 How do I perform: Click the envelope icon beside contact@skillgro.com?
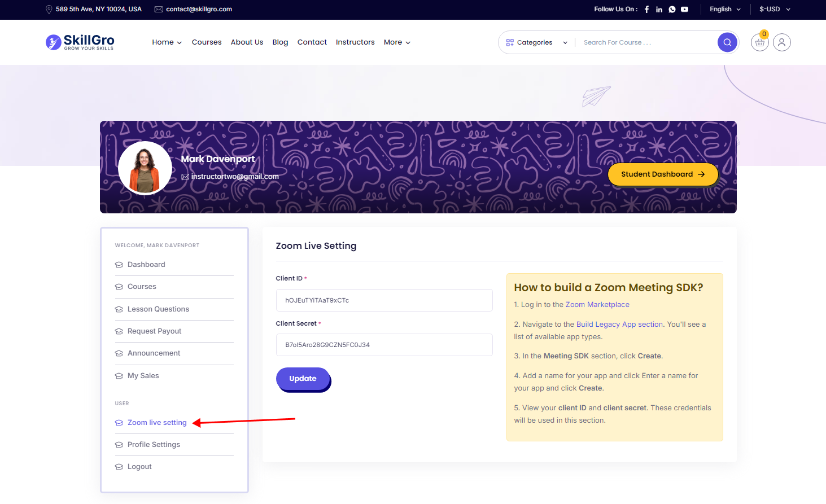tap(159, 9)
